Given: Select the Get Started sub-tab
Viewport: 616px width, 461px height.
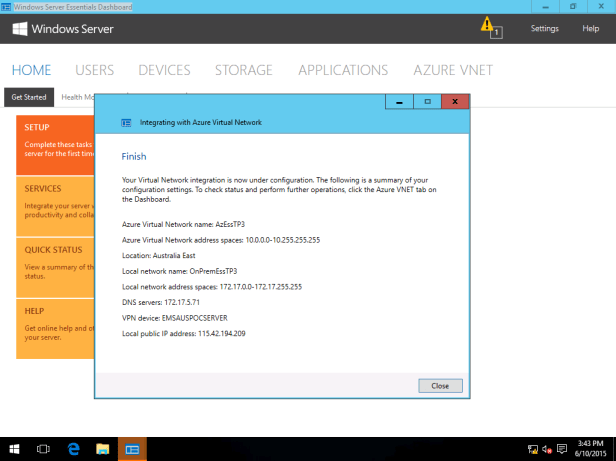Looking at the screenshot, I should click(28, 97).
